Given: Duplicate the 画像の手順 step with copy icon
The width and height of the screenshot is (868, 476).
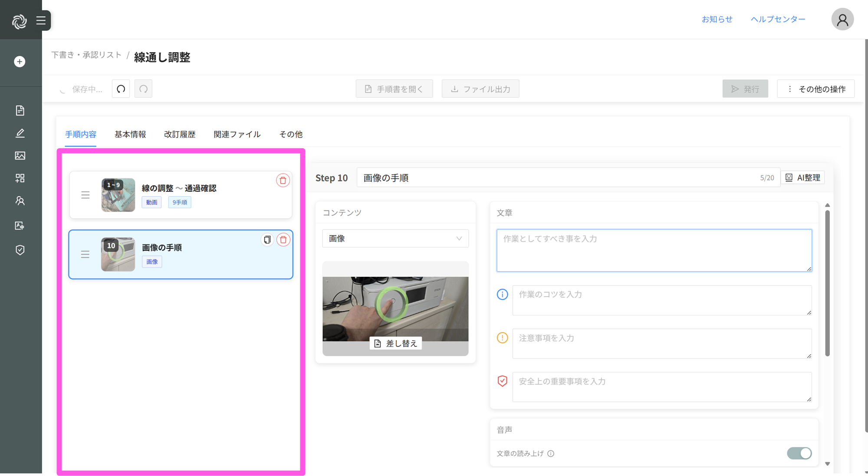Looking at the screenshot, I should pos(267,240).
